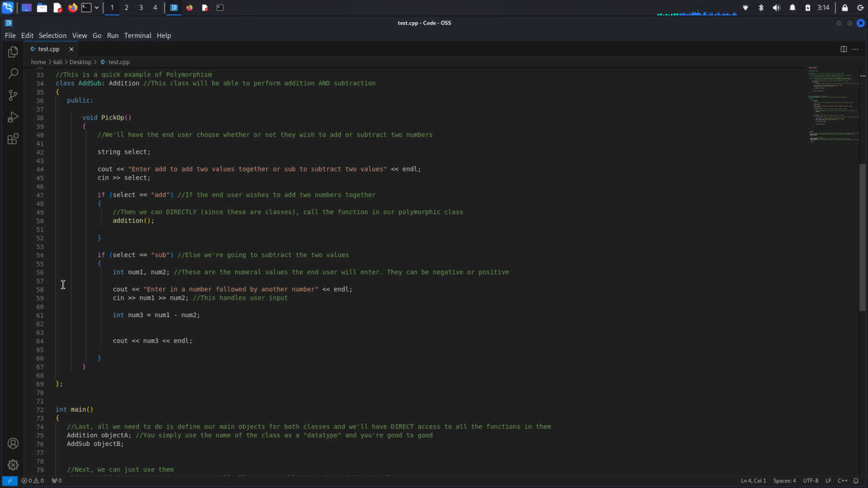
Task: Open the Help menu
Action: 164,36
